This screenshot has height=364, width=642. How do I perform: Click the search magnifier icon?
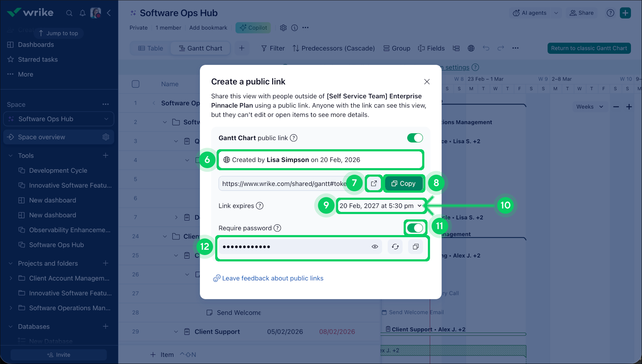point(69,13)
